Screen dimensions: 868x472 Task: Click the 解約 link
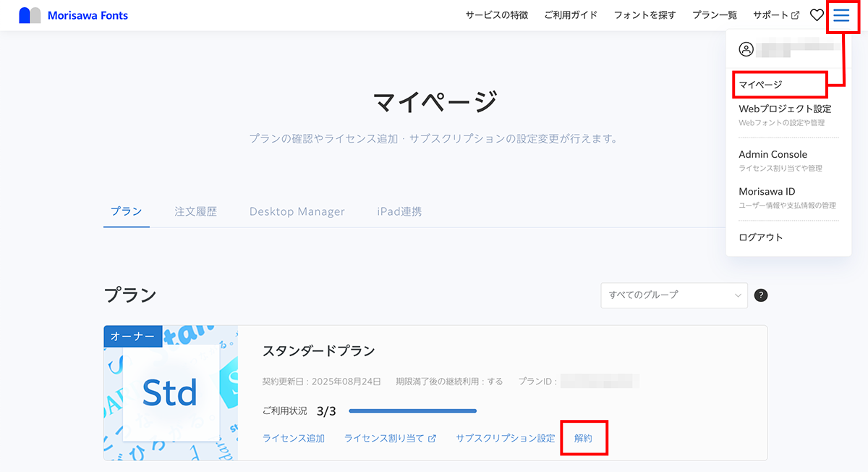coord(583,438)
